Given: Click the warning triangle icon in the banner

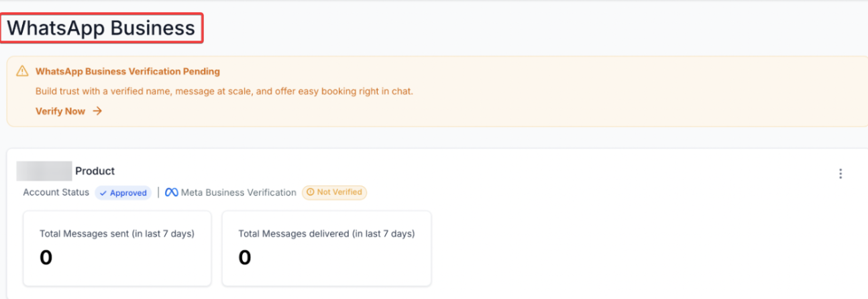Looking at the screenshot, I should coord(23,71).
